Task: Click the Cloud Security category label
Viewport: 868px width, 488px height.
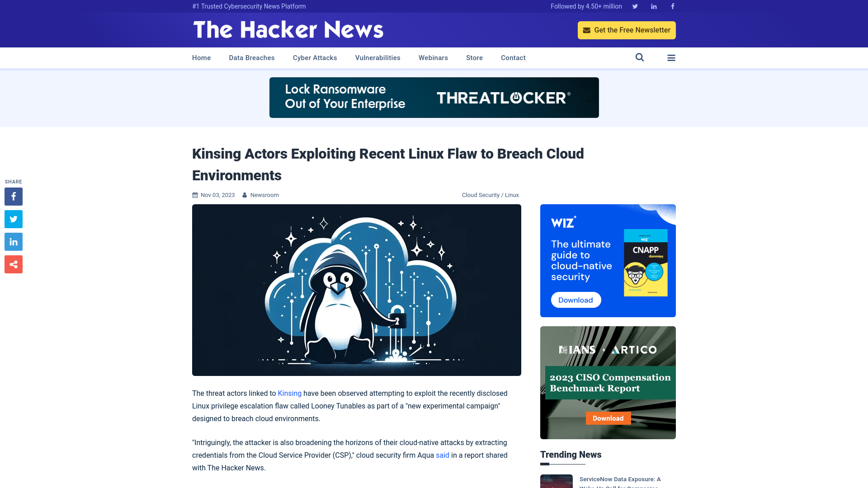Action: click(x=481, y=195)
